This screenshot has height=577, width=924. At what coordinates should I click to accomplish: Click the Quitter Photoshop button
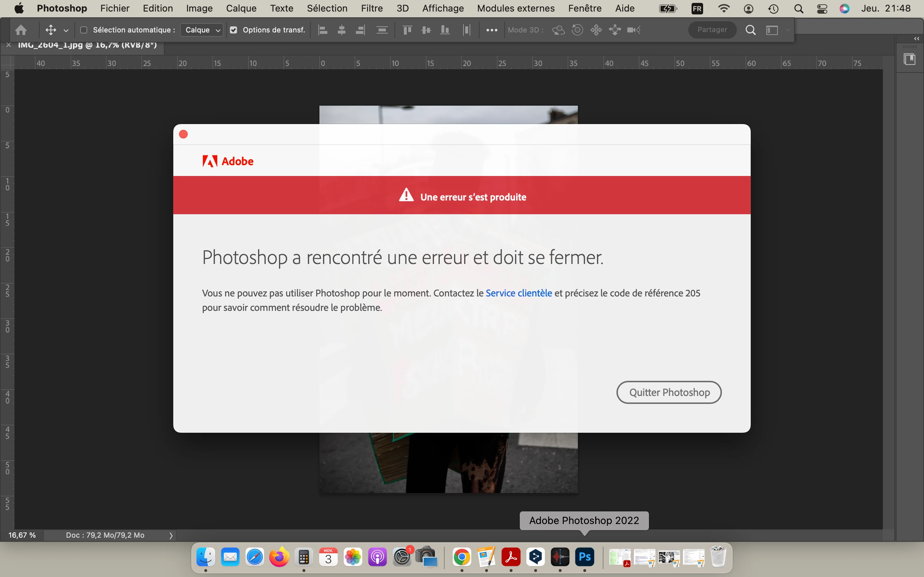668,392
